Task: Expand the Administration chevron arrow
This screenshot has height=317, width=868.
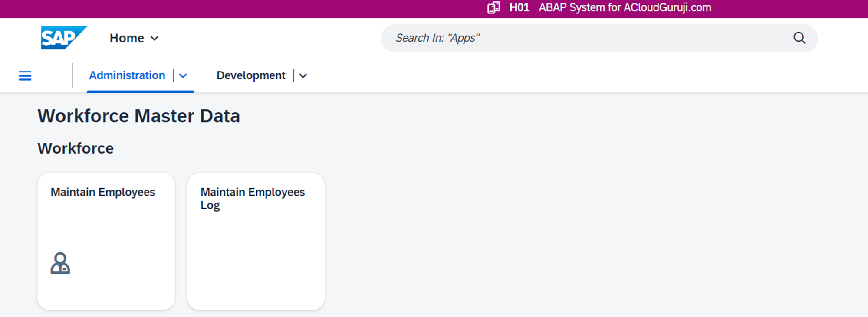Action: [183, 76]
